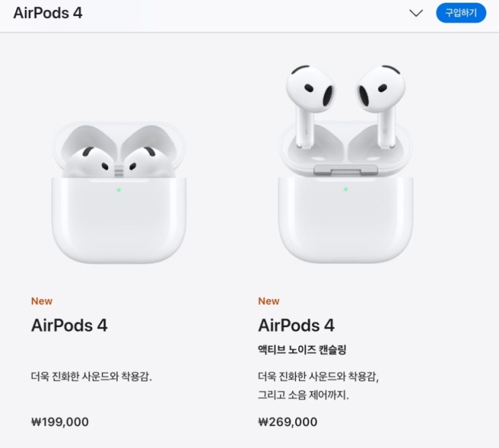Click the text 그리고 소음 제어까지.
This screenshot has height=448, width=499.
(x=304, y=395)
